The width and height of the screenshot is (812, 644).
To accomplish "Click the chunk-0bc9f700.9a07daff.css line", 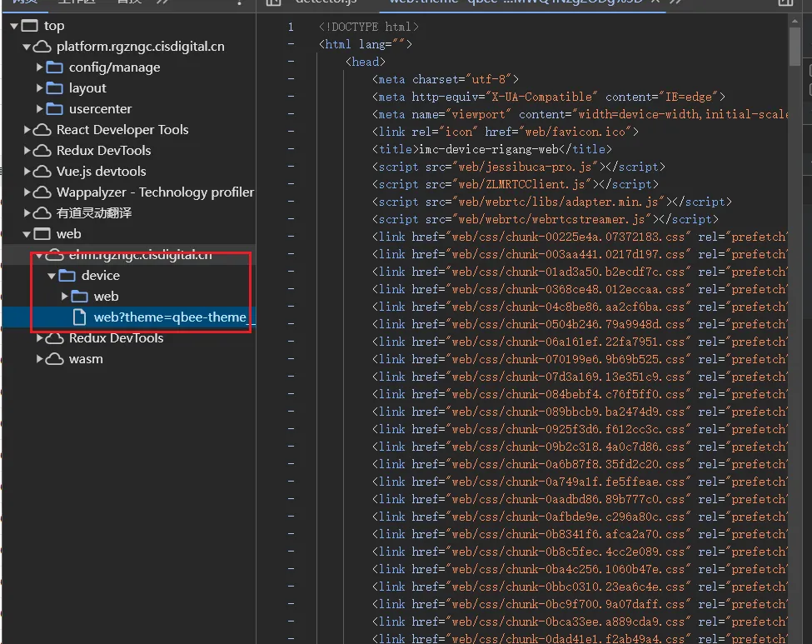I will pos(580,604).
